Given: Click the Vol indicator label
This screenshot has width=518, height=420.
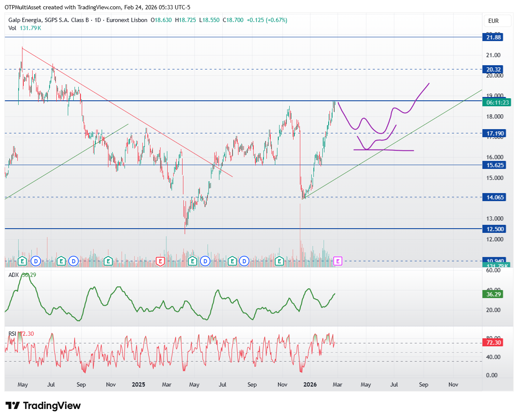Looking at the screenshot, I should click(13, 28).
